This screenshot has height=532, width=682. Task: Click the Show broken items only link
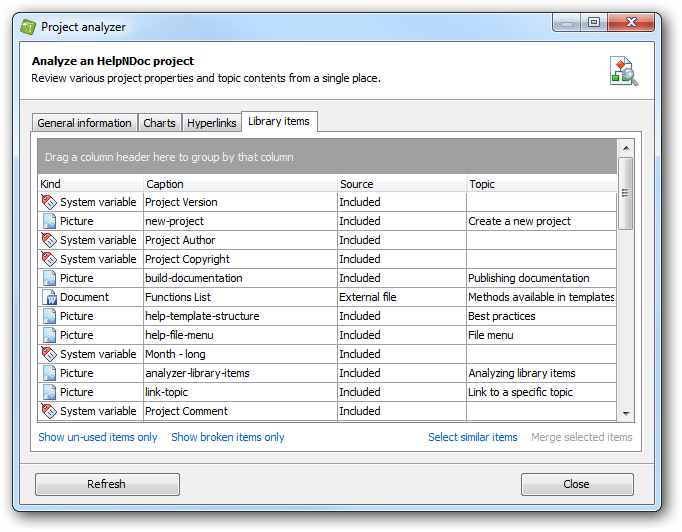[228, 437]
